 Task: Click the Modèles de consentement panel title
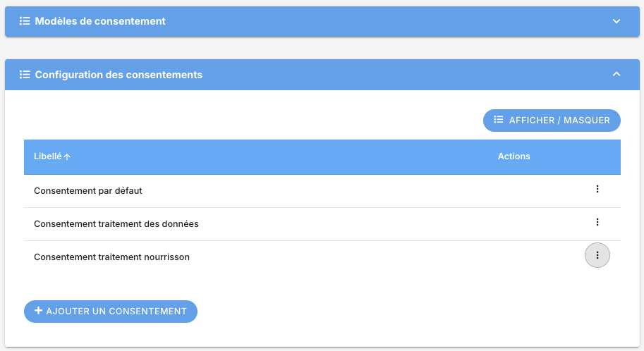click(x=100, y=21)
